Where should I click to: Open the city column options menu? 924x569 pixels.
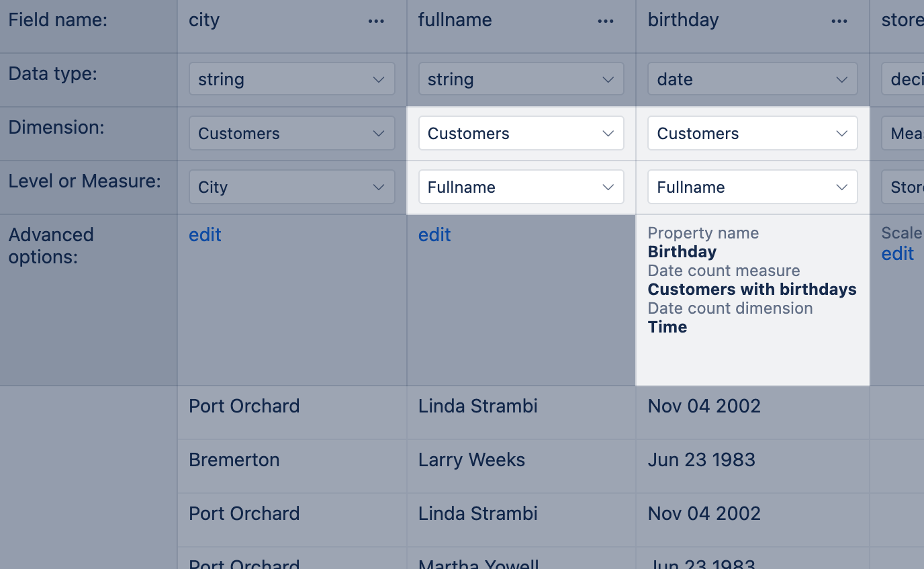pyautogui.click(x=376, y=21)
